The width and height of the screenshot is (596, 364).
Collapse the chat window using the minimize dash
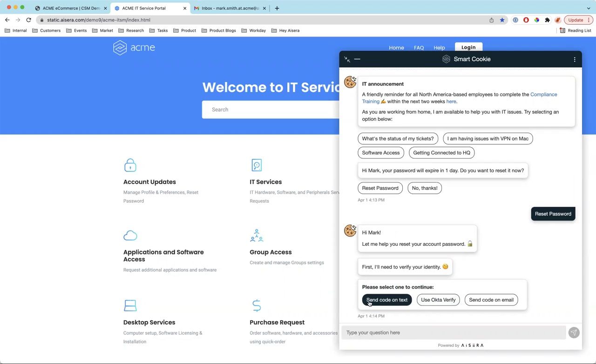pyautogui.click(x=357, y=59)
